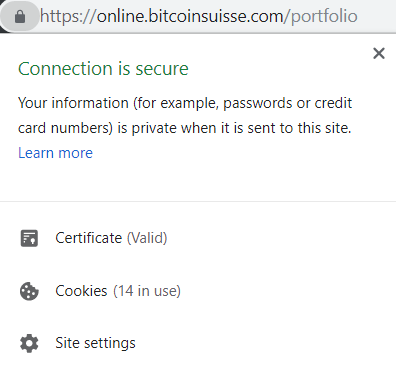Click the certificate icon
This screenshot has height=376, width=396.
29,238
